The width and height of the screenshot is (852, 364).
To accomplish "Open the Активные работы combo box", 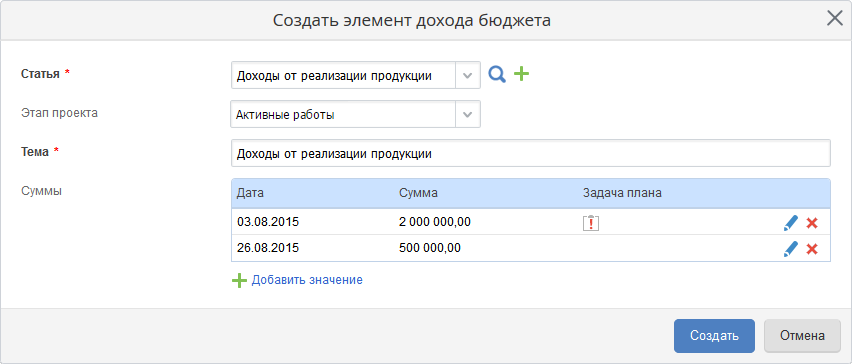I will pyautogui.click(x=355, y=115).
